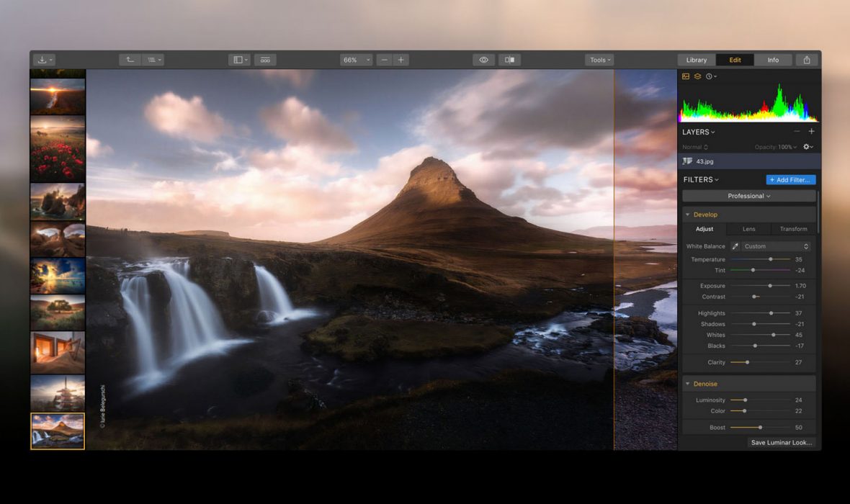This screenshot has height=504, width=850.
Task: Expand the Professional workspace dropdown
Action: coord(748,196)
